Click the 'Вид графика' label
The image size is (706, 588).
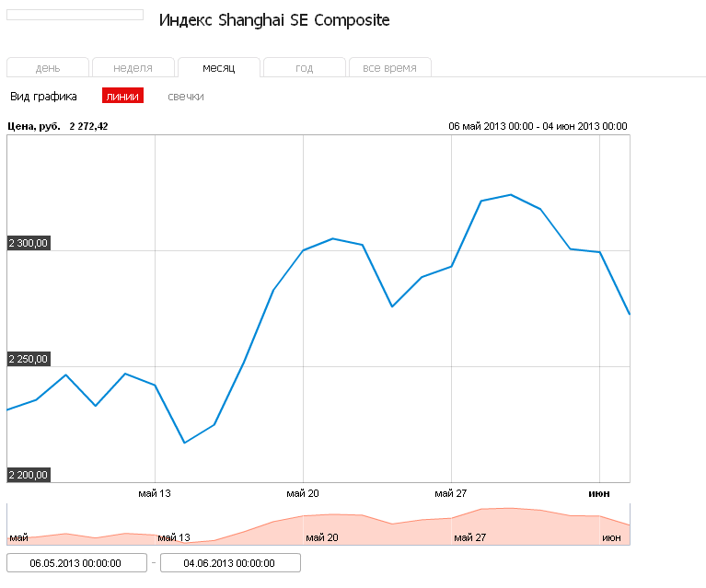pyautogui.click(x=43, y=97)
